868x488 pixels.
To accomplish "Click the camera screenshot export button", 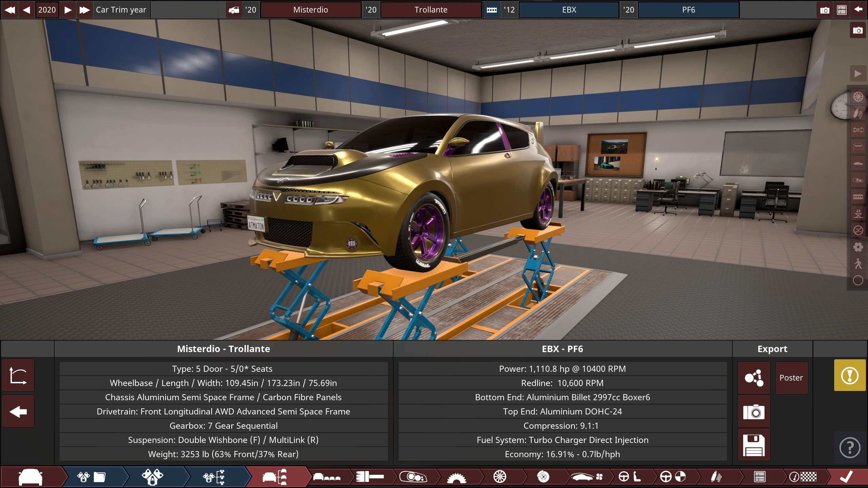I will [754, 412].
